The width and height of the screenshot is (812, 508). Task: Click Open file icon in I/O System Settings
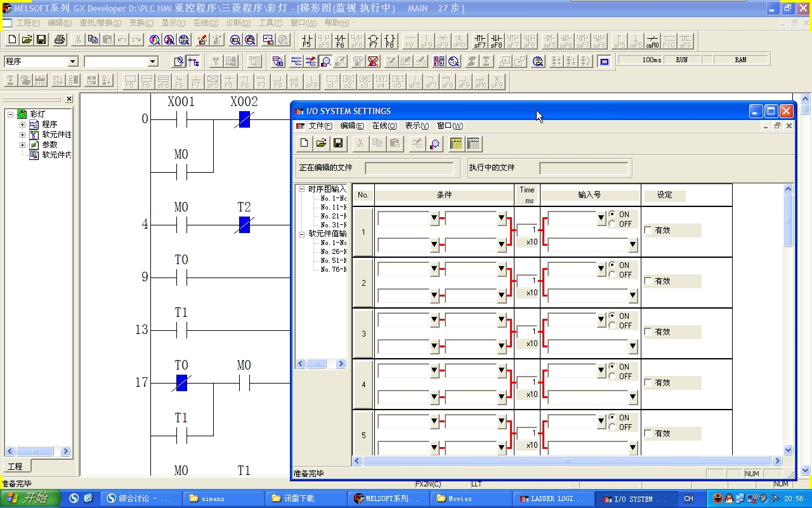[x=321, y=144]
